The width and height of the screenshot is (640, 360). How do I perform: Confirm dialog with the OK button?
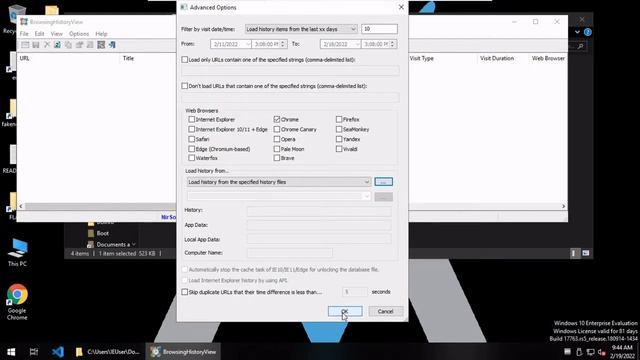tap(345, 311)
